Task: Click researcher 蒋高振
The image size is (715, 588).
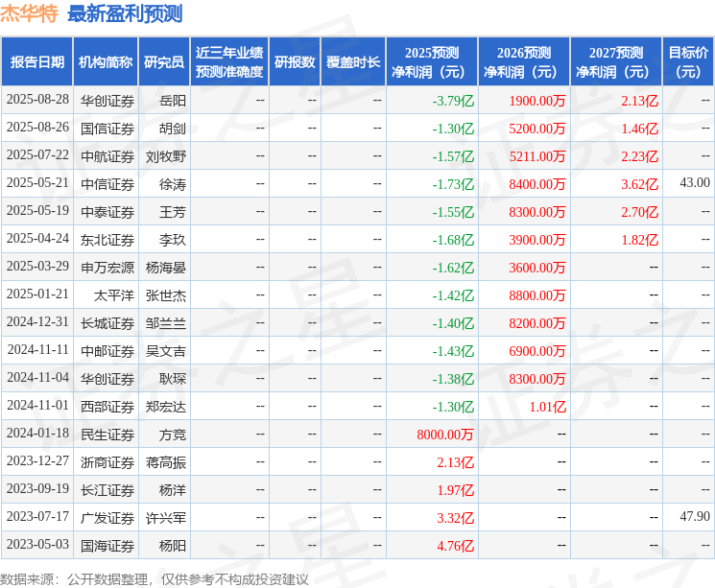Action: pos(165,462)
